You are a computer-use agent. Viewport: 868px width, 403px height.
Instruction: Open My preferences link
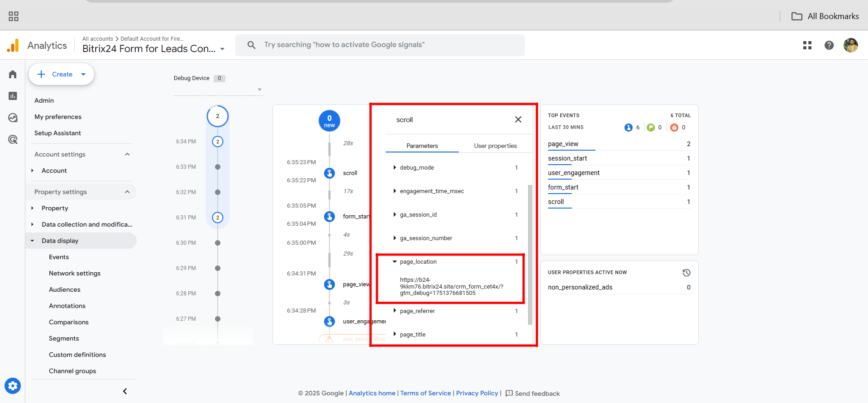coord(58,117)
